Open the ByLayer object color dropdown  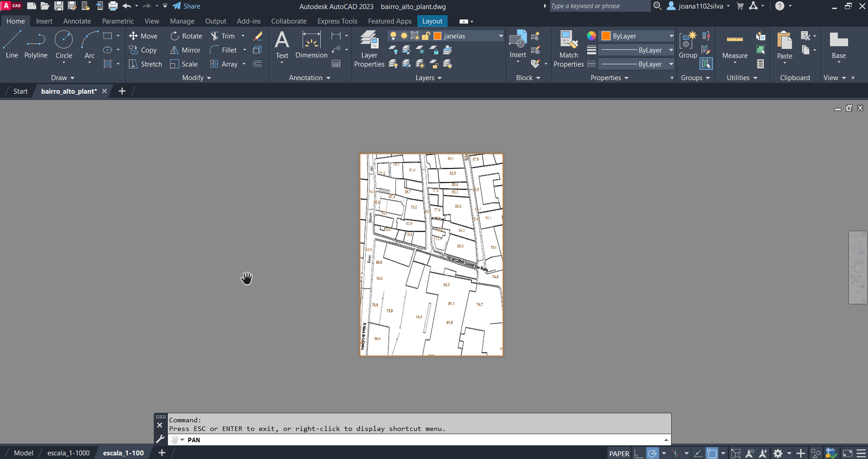671,36
